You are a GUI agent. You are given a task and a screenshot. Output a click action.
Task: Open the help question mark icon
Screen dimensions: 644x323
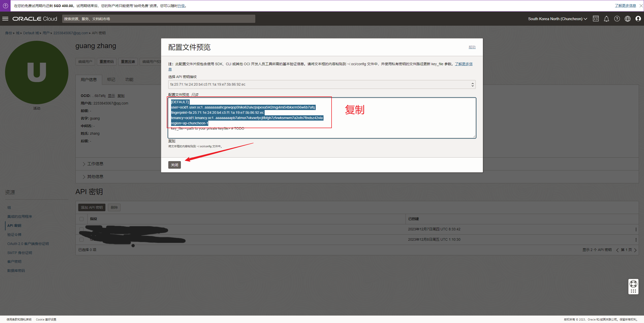tap(617, 19)
